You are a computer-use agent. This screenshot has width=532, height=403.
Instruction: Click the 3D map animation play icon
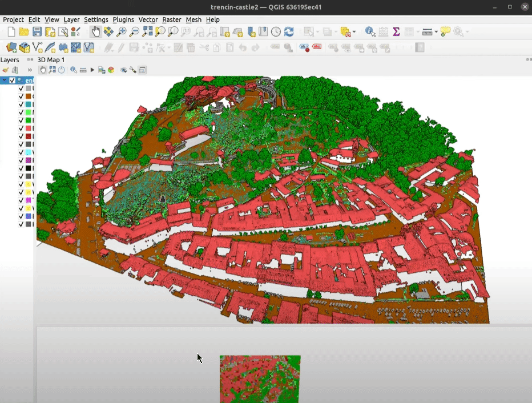(x=92, y=70)
